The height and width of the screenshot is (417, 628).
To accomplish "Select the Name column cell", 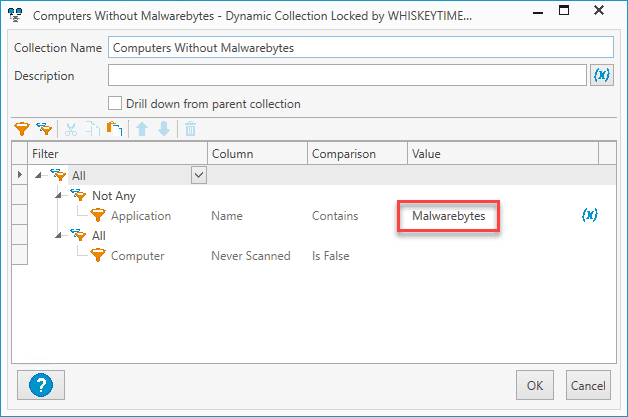I will click(227, 216).
